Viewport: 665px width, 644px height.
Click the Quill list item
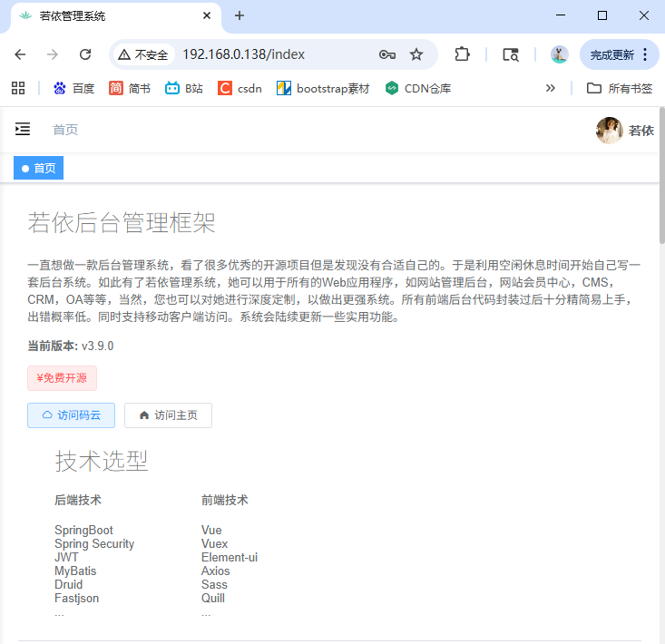[x=213, y=598]
